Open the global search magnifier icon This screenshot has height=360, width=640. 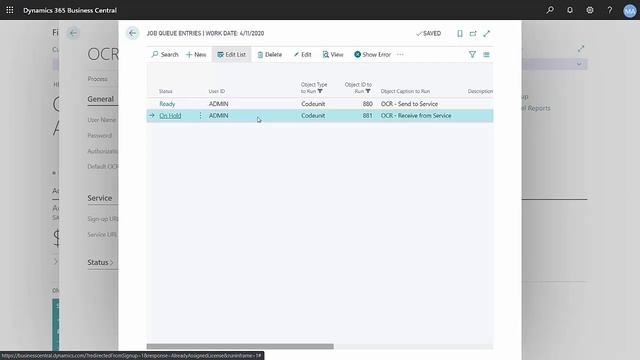coord(550,10)
